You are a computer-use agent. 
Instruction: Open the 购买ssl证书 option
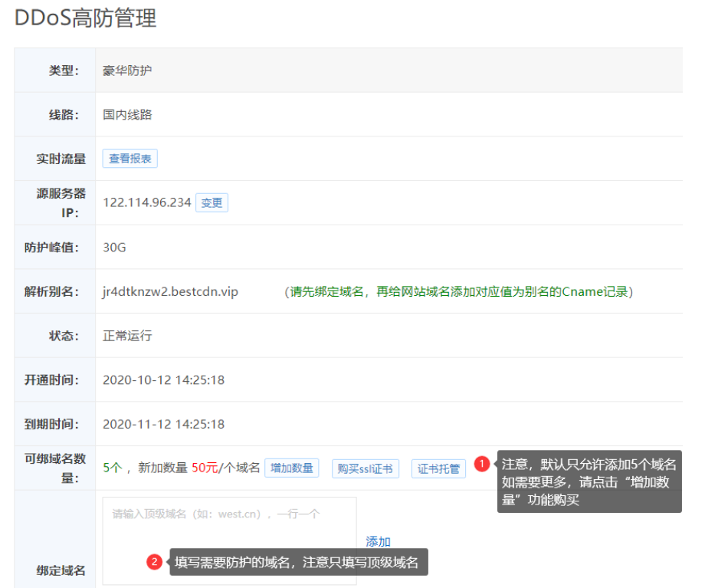366,468
